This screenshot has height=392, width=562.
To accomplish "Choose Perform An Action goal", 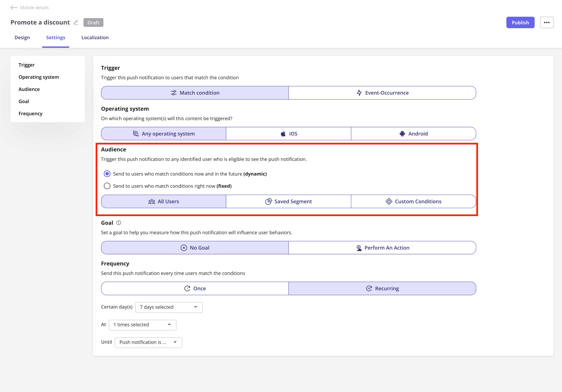I will 382,248.
